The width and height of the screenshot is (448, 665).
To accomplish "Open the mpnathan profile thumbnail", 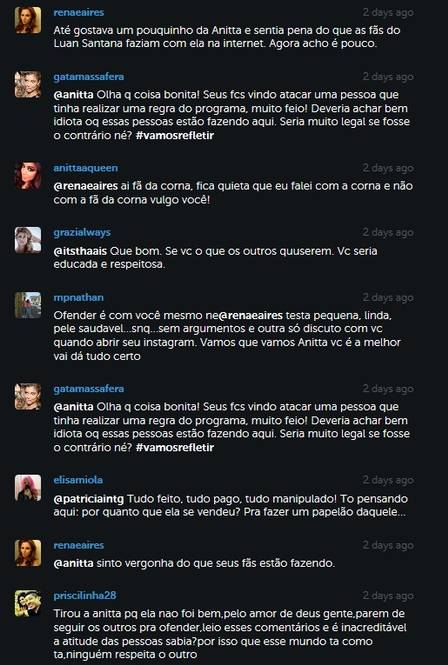I will pos(28,305).
